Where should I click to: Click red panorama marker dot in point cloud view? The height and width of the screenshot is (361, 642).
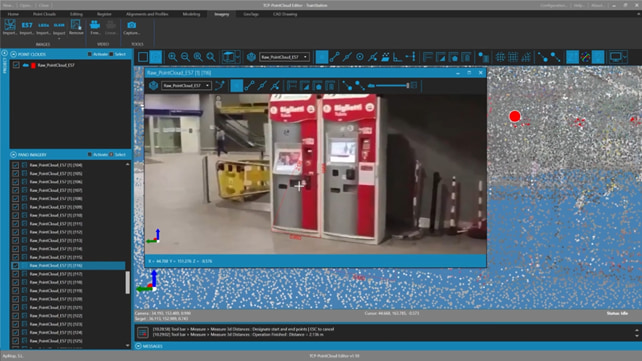pyautogui.click(x=515, y=116)
